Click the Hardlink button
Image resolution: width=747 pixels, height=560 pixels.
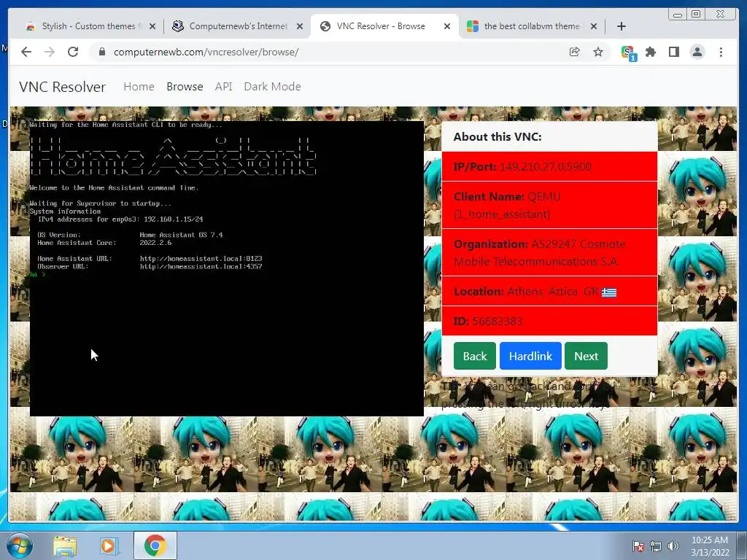pos(530,356)
